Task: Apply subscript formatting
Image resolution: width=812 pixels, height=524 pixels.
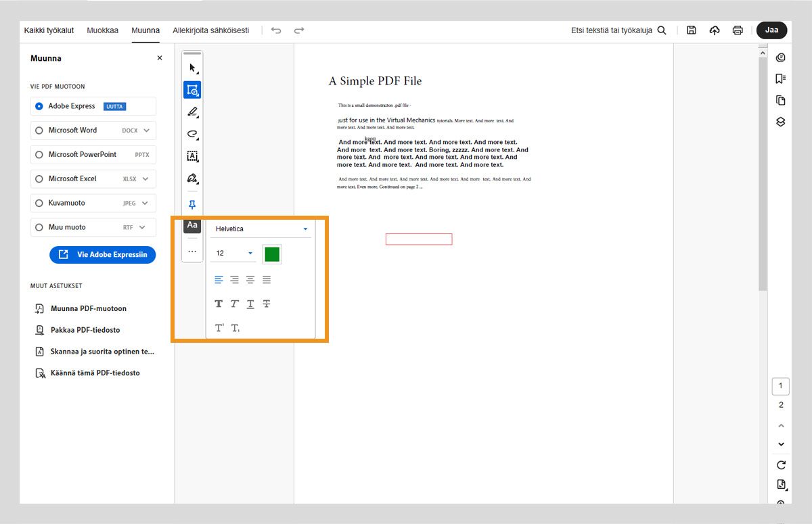Action: (x=235, y=328)
